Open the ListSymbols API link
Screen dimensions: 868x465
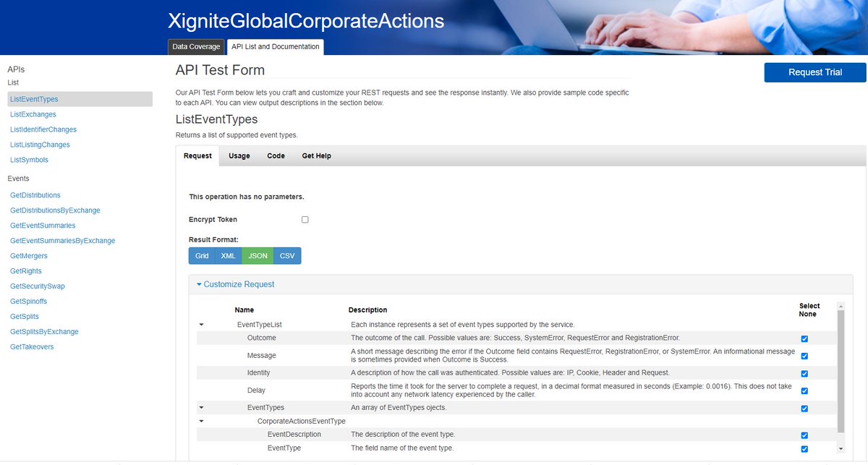[x=29, y=160]
